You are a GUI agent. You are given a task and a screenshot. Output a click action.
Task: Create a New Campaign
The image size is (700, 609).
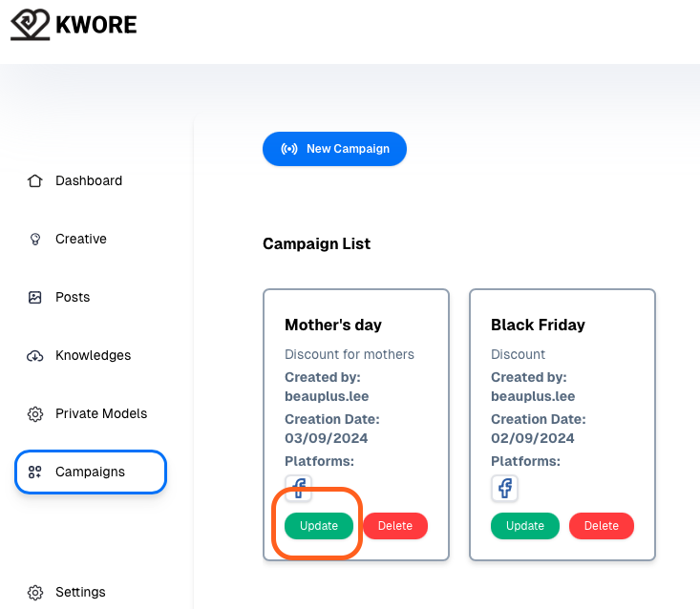[334, 149]
